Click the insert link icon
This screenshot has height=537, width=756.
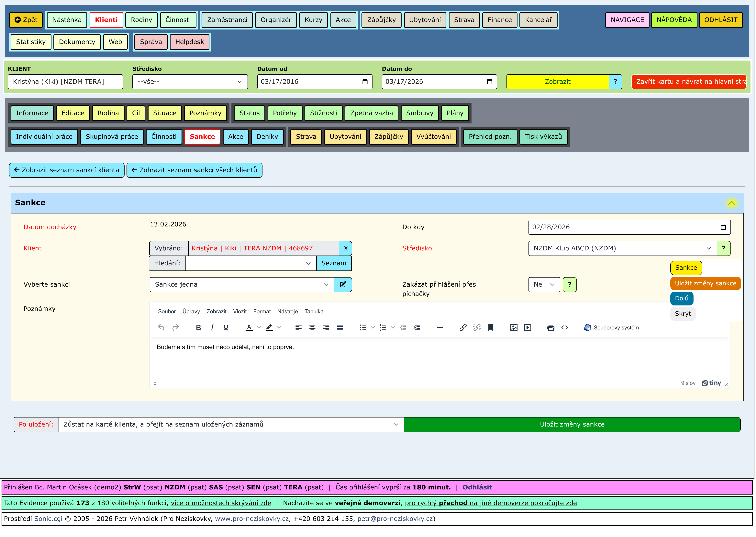click(463, 328)
